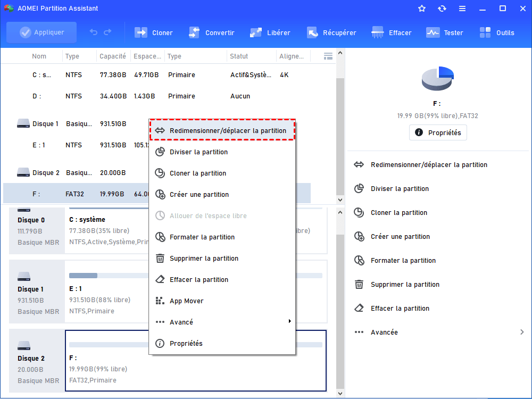Open the Effacer toolbar tool

point(391,32)
